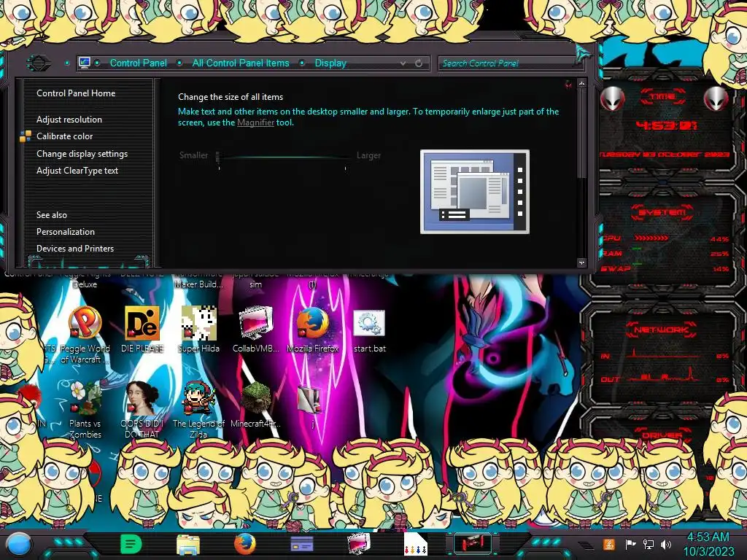Viewport: 747px width, 560px height.
Task: Click the display size preview thumbnail
Action: coord(474,192)
